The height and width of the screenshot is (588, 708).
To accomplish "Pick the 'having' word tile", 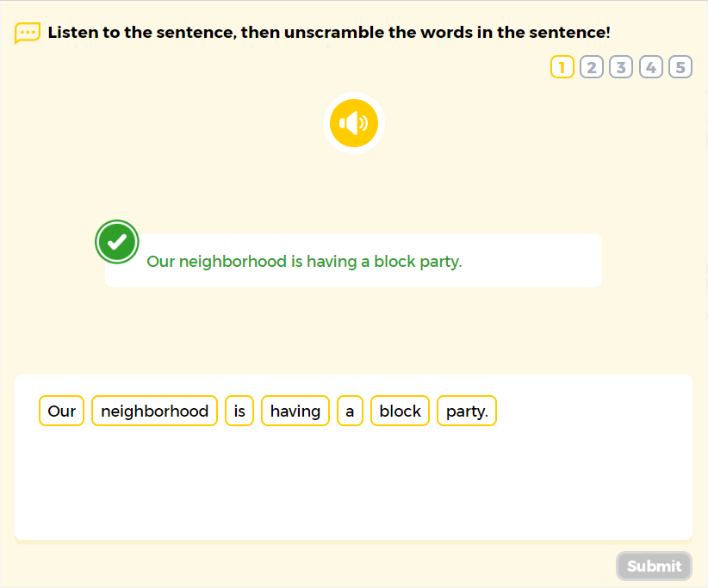I will point(295,411).
